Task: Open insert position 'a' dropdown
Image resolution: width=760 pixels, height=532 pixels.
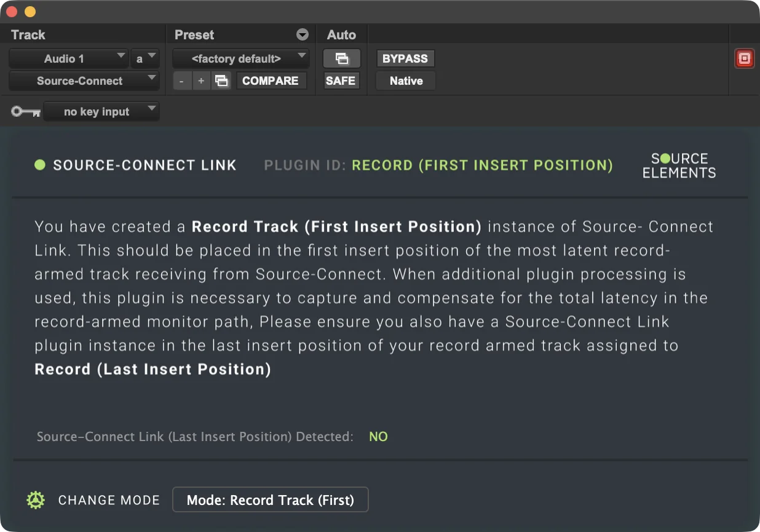Action: 145,59
